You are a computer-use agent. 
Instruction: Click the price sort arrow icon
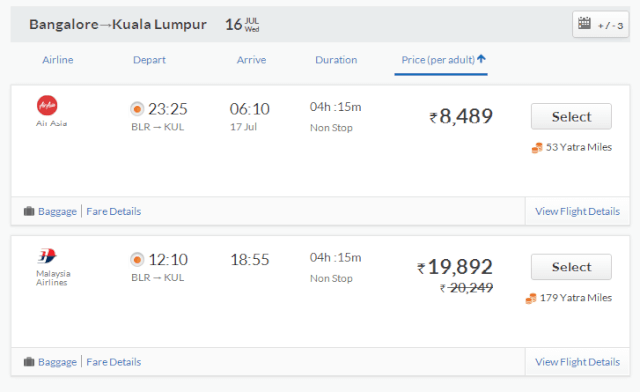481,59
